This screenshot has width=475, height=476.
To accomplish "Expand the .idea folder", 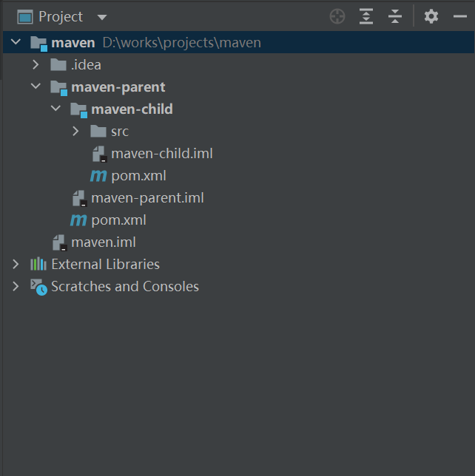I will pyautogui.click(x=36, y=65).
